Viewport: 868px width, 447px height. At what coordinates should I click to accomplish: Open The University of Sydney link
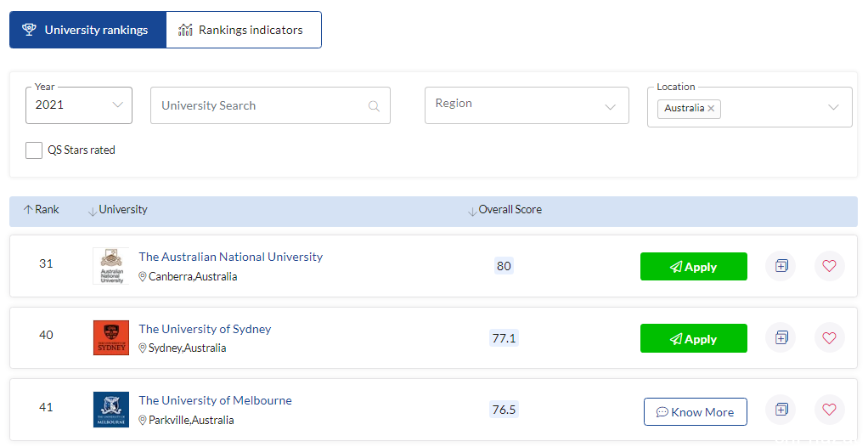pyautogui.click(x=205, y=329)
